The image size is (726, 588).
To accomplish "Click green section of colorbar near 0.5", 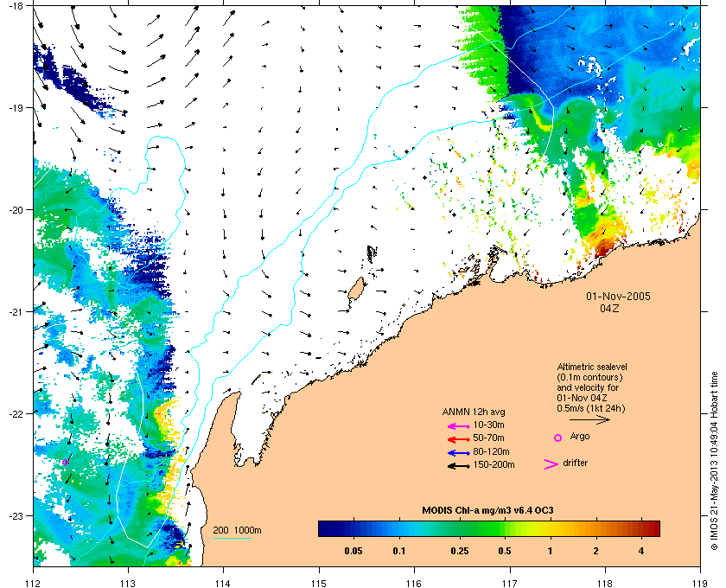I will tap(502, 528).
